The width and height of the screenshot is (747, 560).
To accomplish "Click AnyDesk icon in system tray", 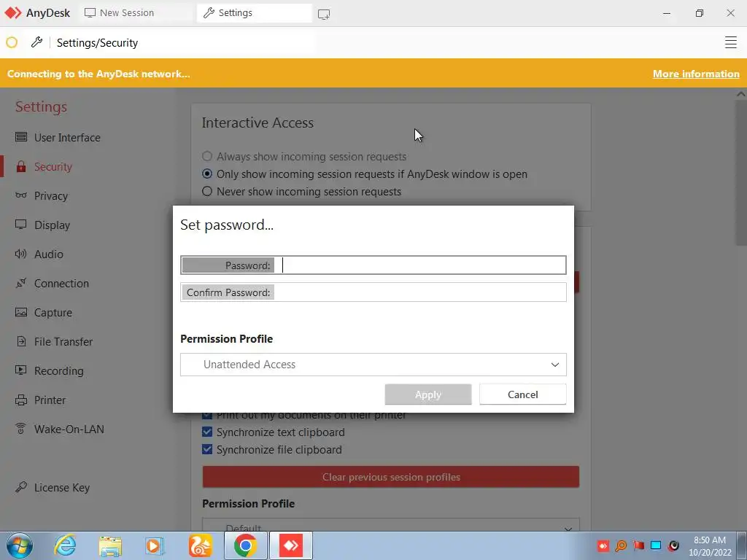I will tap(603, 545).
